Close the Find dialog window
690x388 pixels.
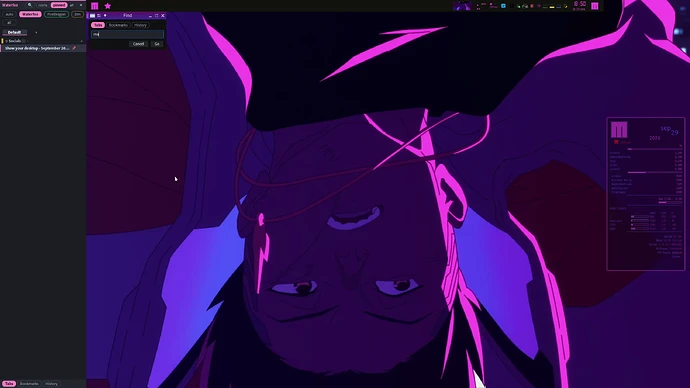click(x=163, y=15)
